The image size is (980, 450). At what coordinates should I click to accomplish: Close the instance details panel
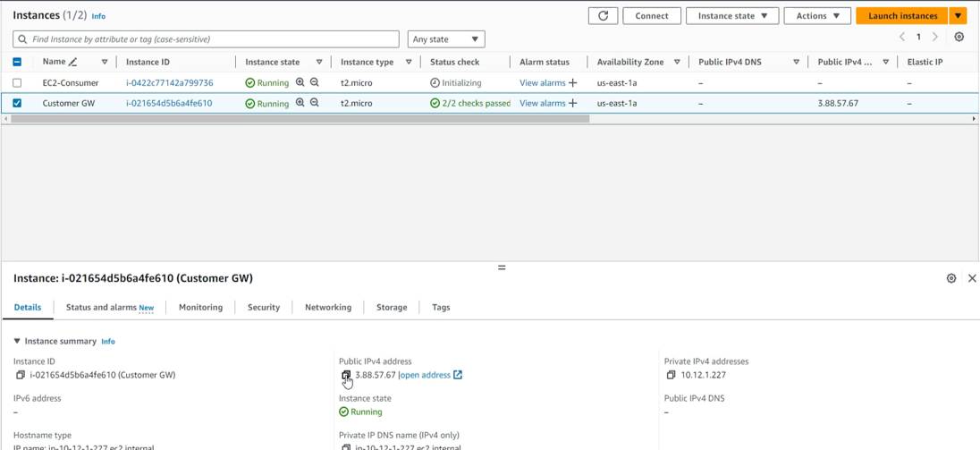[x=972, y=278]
